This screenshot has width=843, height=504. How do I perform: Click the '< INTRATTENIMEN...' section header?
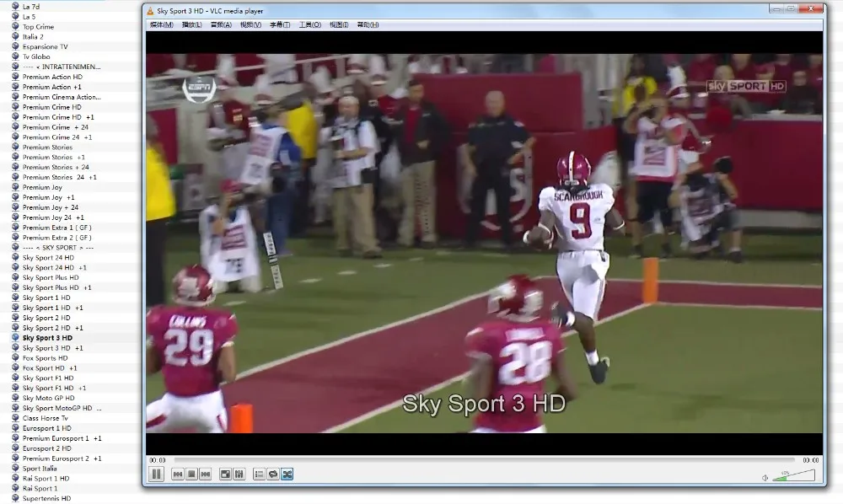coord(62,67)
